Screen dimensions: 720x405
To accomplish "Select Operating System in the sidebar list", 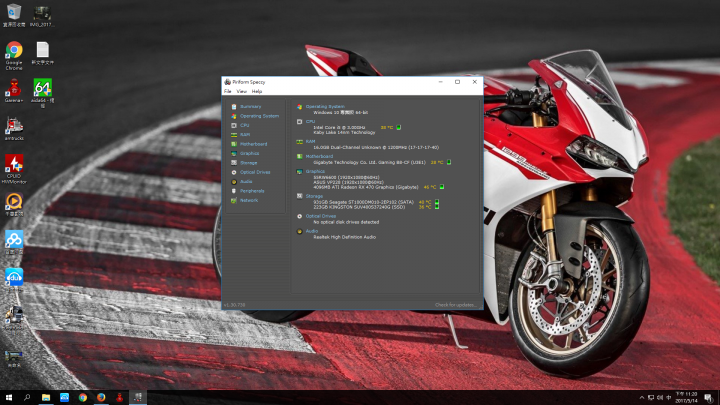I will coord(259,116).
